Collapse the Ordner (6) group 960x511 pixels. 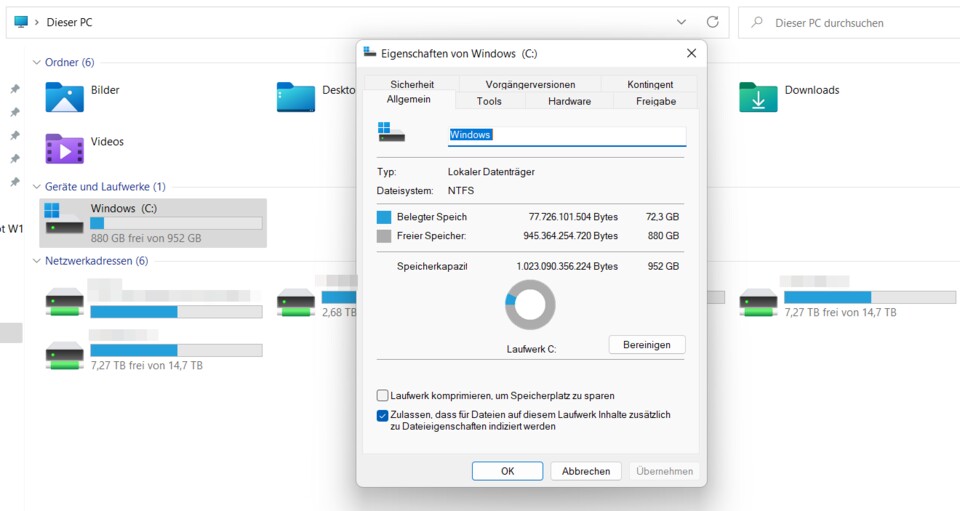coord(37,63)
